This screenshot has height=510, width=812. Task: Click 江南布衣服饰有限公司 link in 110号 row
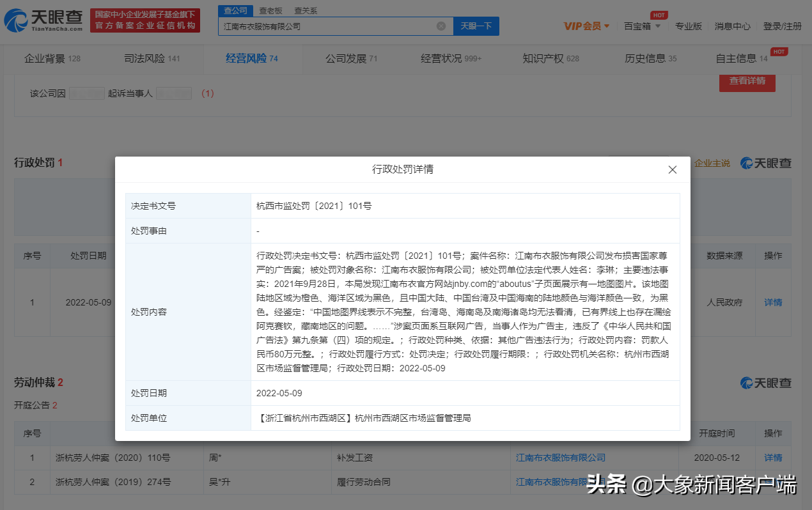coord(561,458)
